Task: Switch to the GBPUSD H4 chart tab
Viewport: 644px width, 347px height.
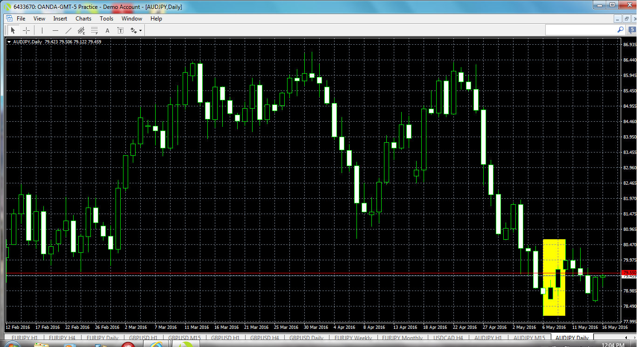Action: [x=264, y=338]
